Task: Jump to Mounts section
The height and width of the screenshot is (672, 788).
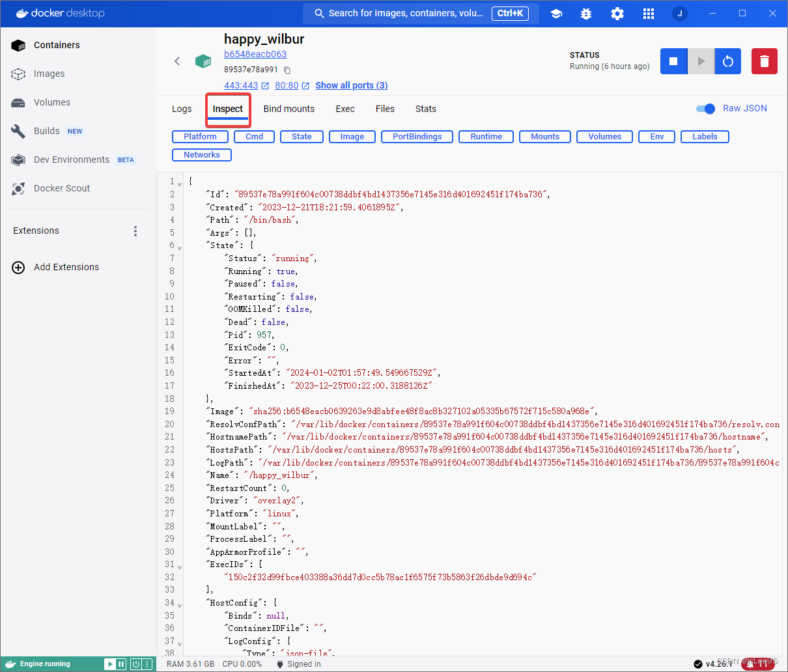Action: (545, 137)
